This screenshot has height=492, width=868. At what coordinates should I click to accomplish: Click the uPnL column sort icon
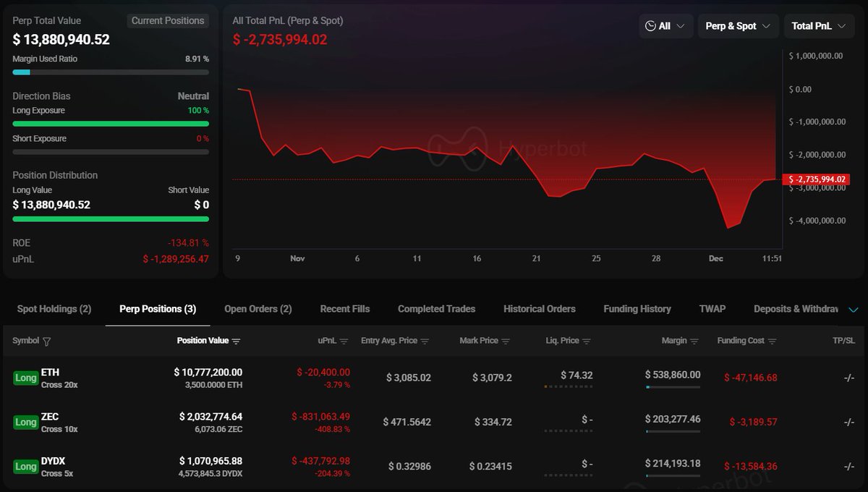344,342
